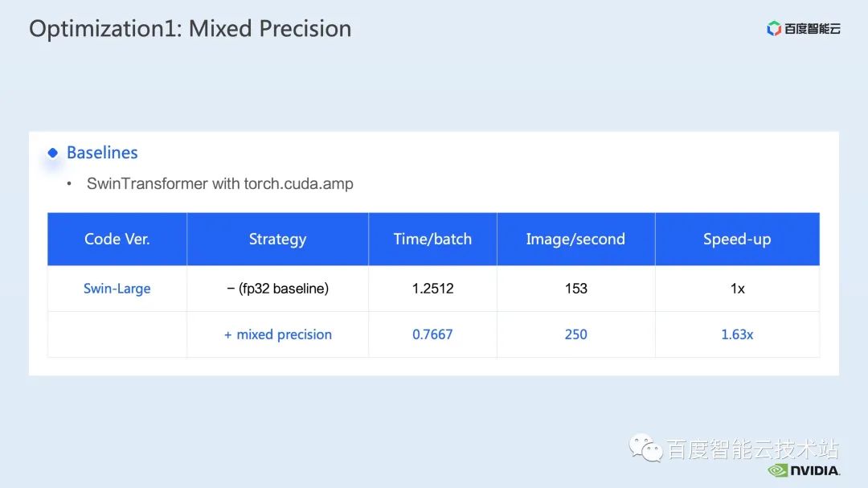Click the blue Baselines bullet diamond

click(52, 153)
